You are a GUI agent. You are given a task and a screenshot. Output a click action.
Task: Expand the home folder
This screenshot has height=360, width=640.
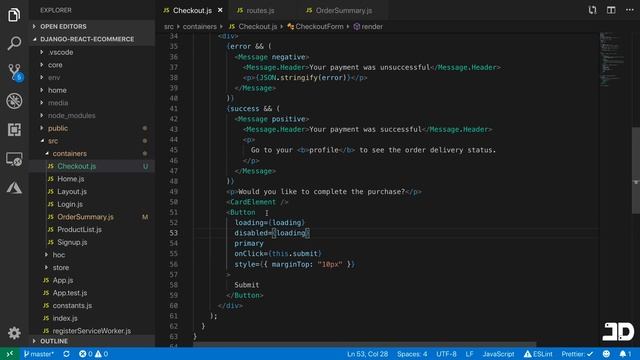click(x=57, y=90)
